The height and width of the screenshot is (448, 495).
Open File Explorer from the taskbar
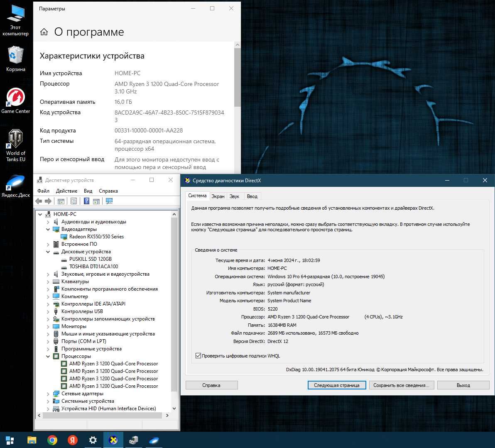tap(32, 440)
